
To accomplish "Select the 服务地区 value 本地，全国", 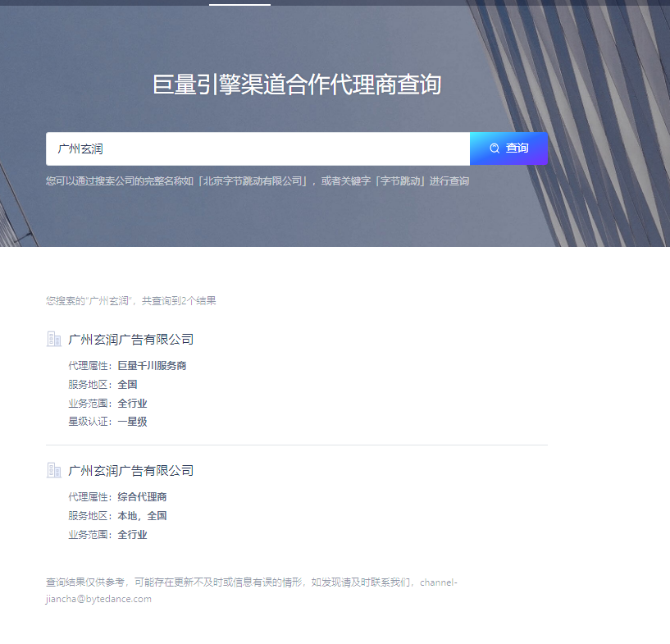I will pos(142,516).
